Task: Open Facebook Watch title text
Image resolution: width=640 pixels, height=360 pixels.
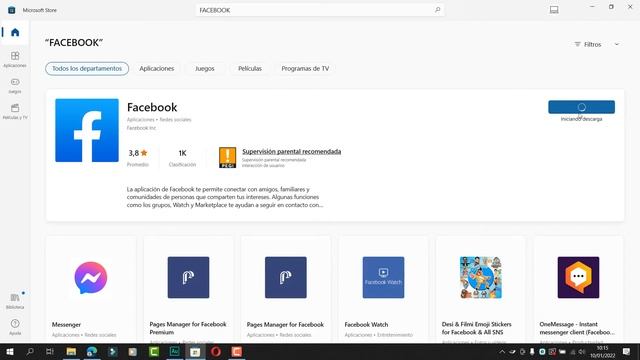Action: pos(366,324)
